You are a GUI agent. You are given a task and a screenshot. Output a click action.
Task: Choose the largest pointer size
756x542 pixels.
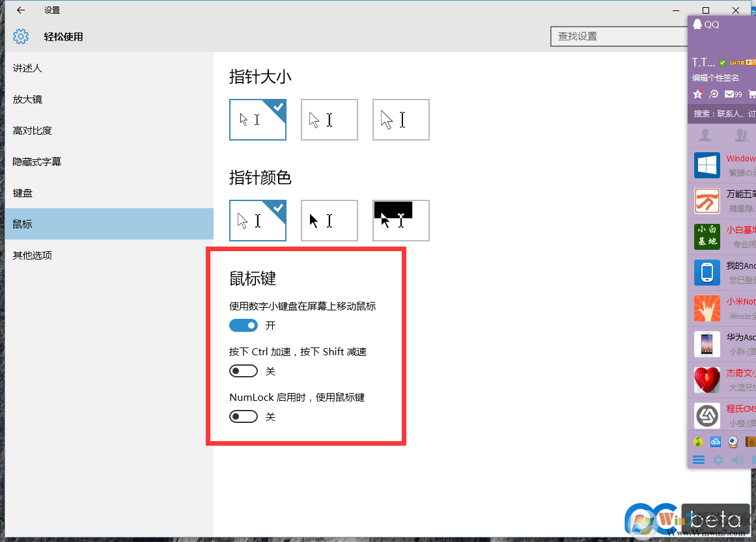[x=400, y=120]
